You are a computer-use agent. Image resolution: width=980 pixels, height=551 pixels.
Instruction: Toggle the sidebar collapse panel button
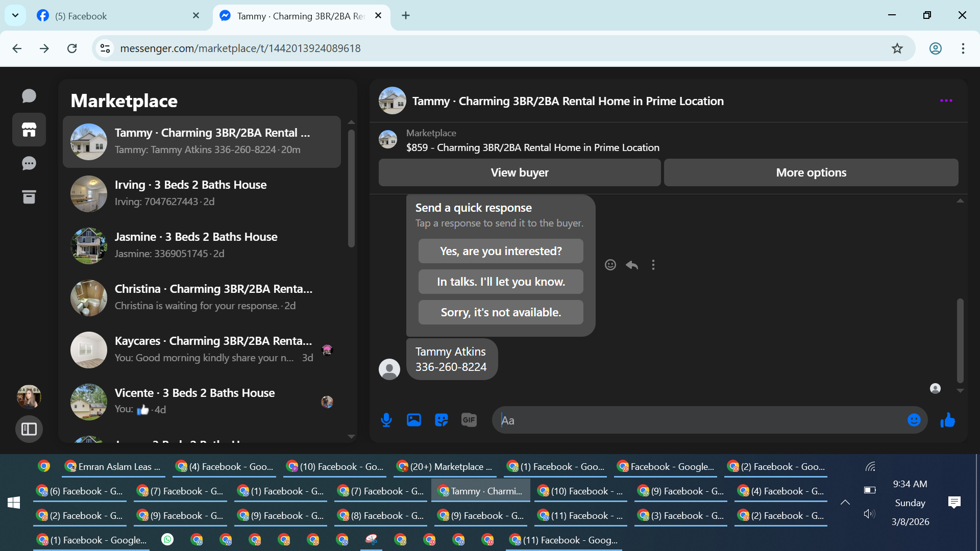[x=29, y=429]
